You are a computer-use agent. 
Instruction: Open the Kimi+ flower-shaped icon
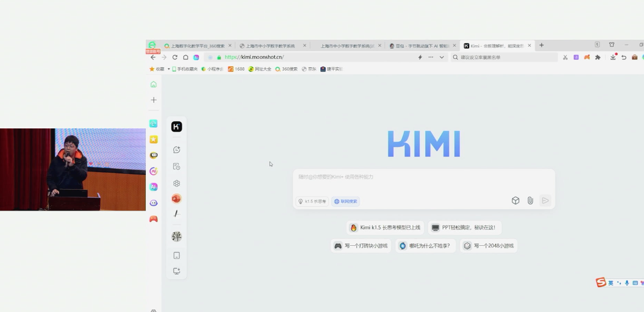(177, 184)
